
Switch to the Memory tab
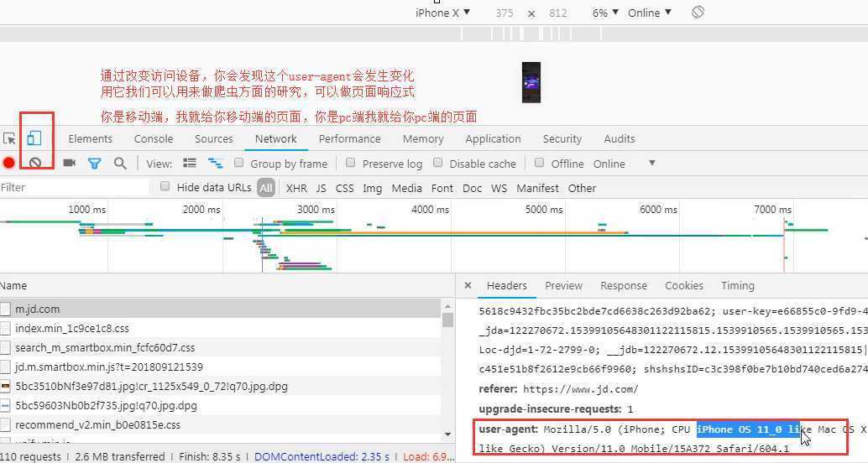(423, 139)
